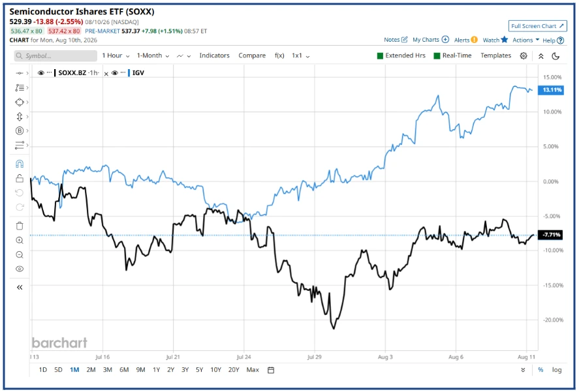This screenshot has width=579, height=392.
Task: Select the 1Y time range
Action: pos(156,369)
